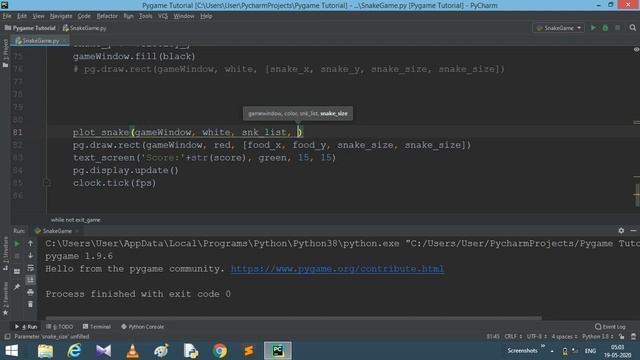Select the SnakeGame tab in Run panel
This screenshot has height=360, width=640.
point(57,231)
